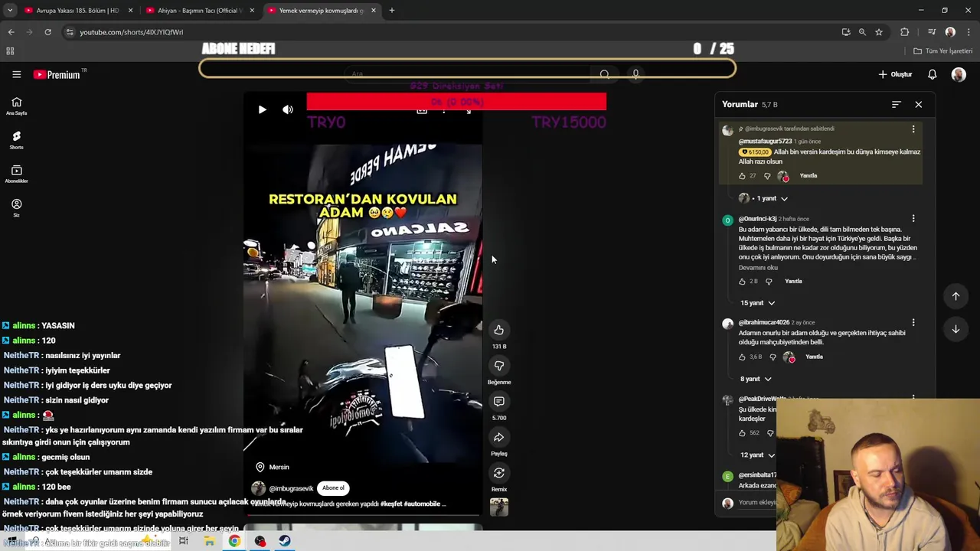The height and width of the screenshot is (551, 980).
Task: Open Ana Sayfa in the sidebar
Action: coord(16,106)
